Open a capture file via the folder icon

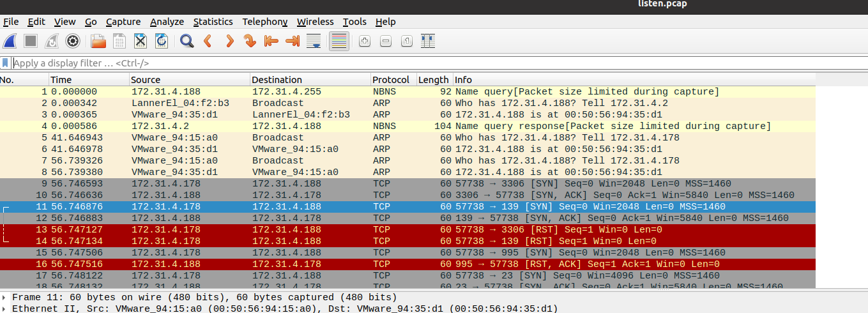pyautogui.click(x=98, y=42)
